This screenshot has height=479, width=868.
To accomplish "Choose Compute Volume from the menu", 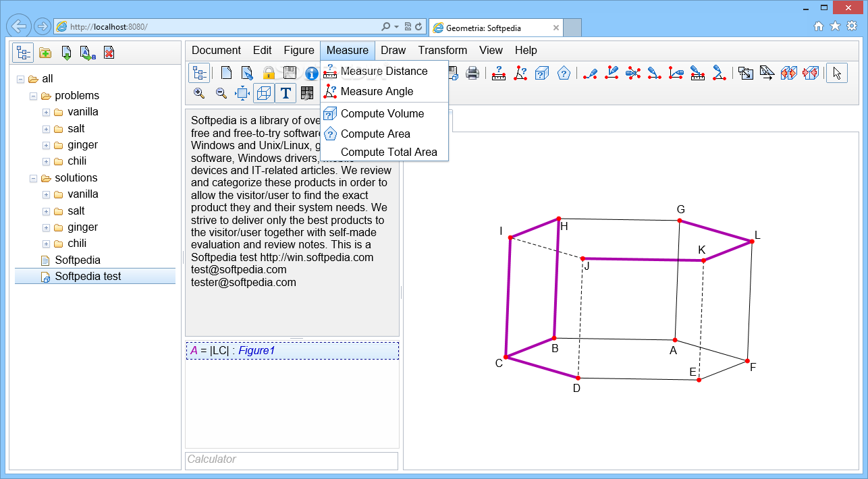I will coord(384,113).
